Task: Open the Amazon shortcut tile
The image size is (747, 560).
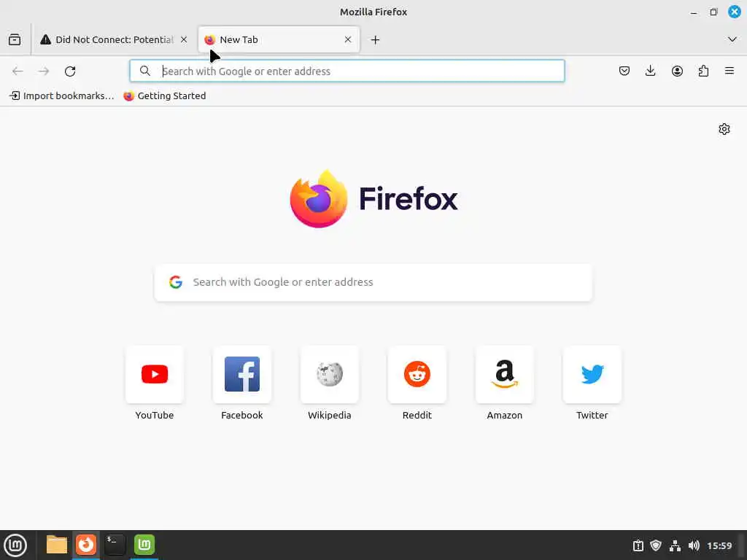Action: (x=505, y=374)
